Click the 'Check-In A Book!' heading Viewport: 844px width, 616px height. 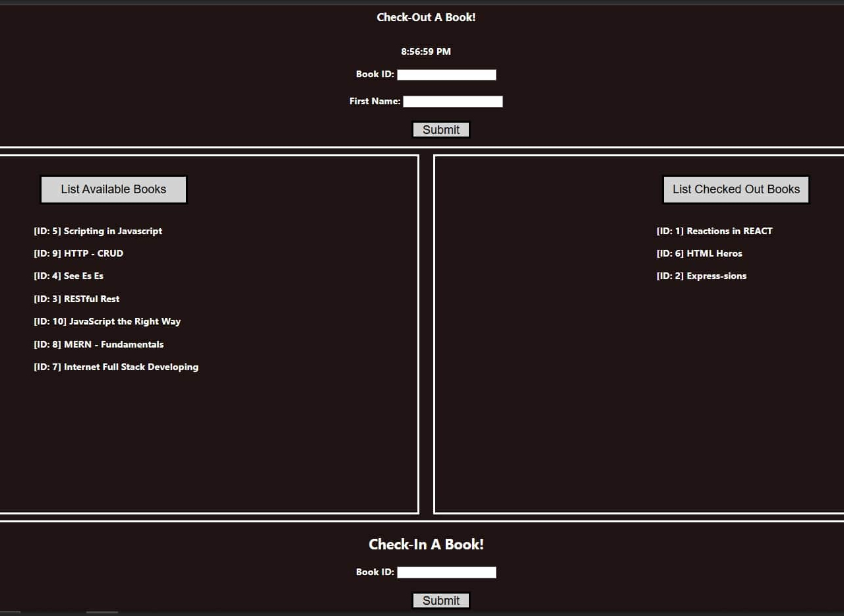point(426,544)
